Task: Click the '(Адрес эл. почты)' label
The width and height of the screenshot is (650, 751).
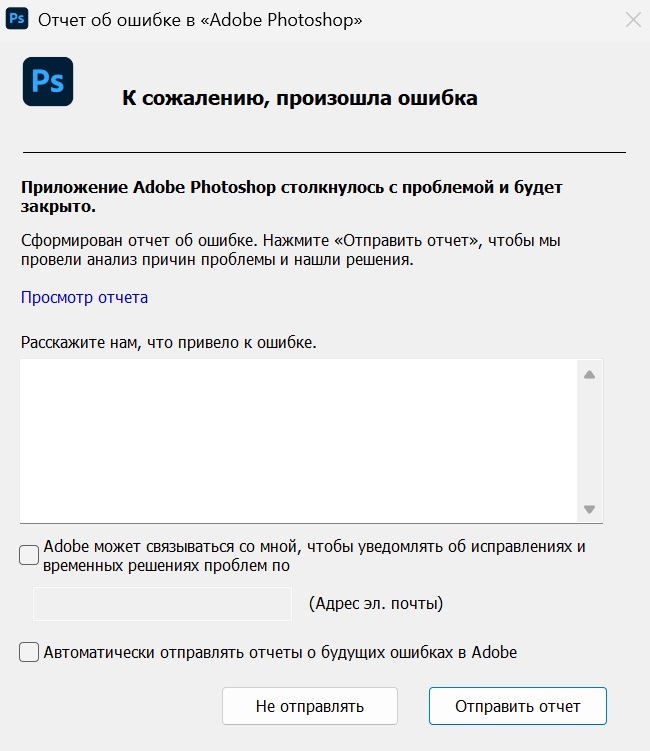Action: pos(375,603)
